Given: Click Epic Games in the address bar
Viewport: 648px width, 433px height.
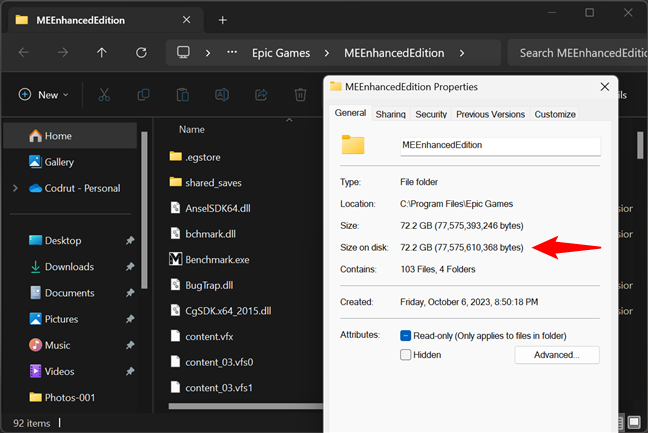Looking at the screenshot, I should click(x=279, y=53).
